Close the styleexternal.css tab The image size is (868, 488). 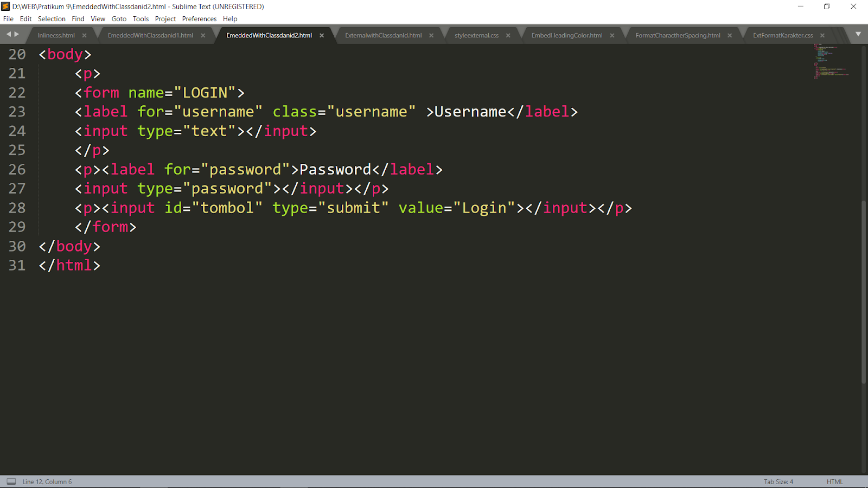(x=508, y=35)
